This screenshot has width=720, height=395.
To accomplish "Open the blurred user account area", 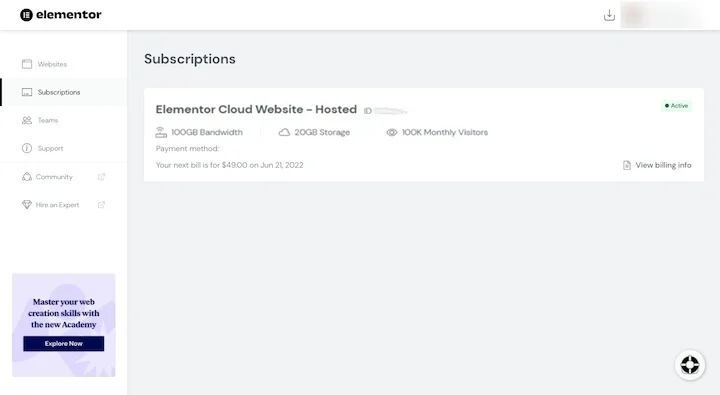I will pyautogui.click(x=662, y=15).
